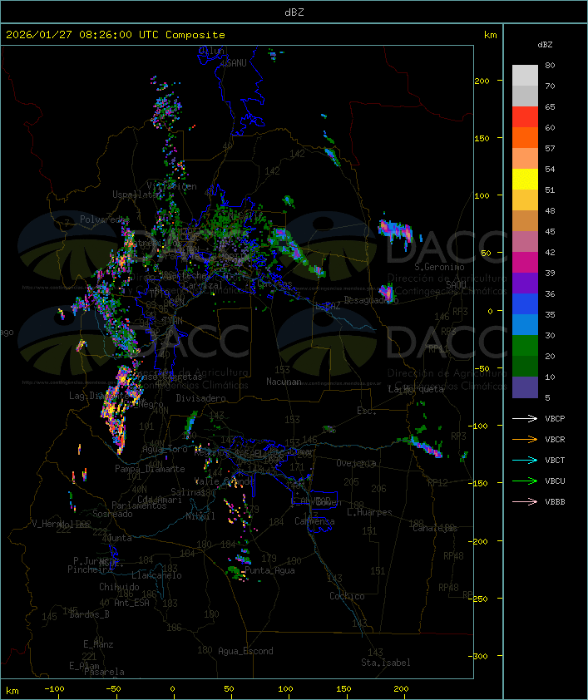The image size is (588, 700).
Task: Click the red 60-65 dBZ color swatch
Action: click(525, 117)
